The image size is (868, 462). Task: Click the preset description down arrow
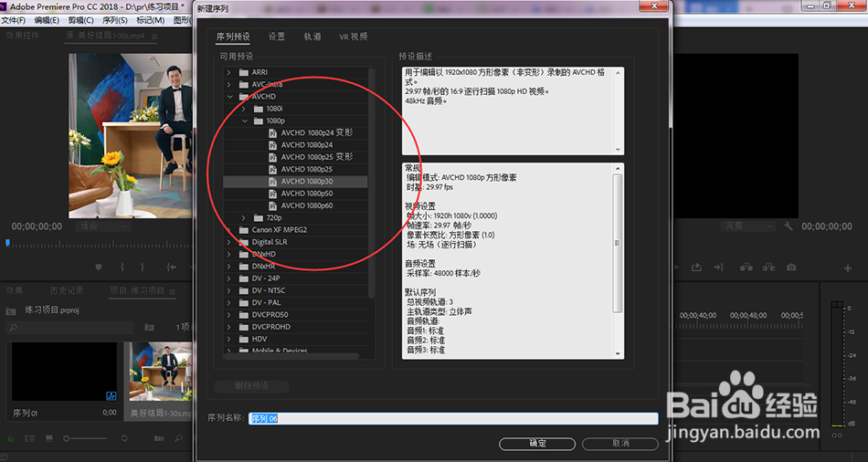click(619, 150)
